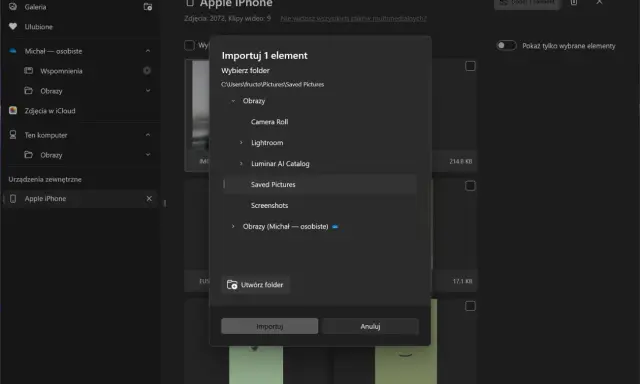The image size is (640, 384).
Task: Open Obrazy under Michał — osobiste
Action: click(51, 91)
